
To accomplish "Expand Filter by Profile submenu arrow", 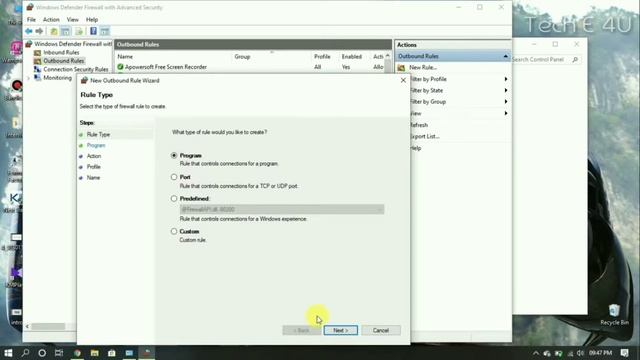I will 506,79.
